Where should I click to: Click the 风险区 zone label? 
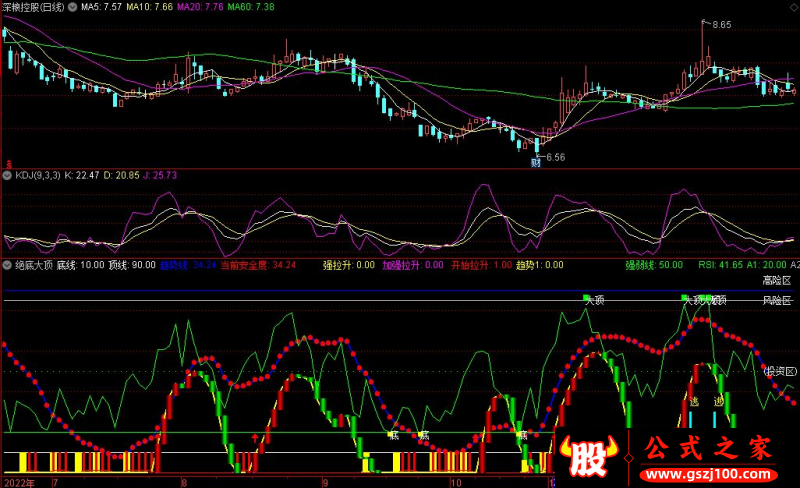pos(777,300)
